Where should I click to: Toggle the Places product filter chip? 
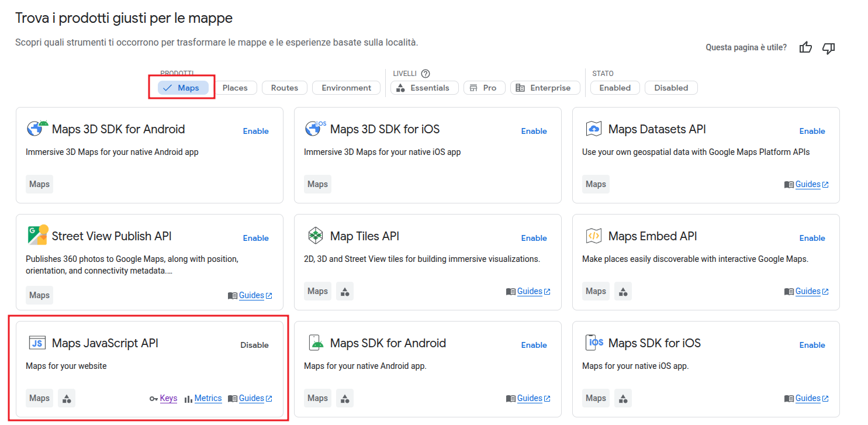pyautogui.click(x=235, y=88)
